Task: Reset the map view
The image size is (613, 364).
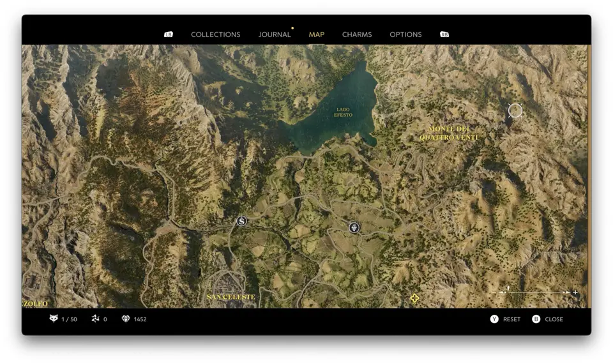Action: [x=511, y=319]
